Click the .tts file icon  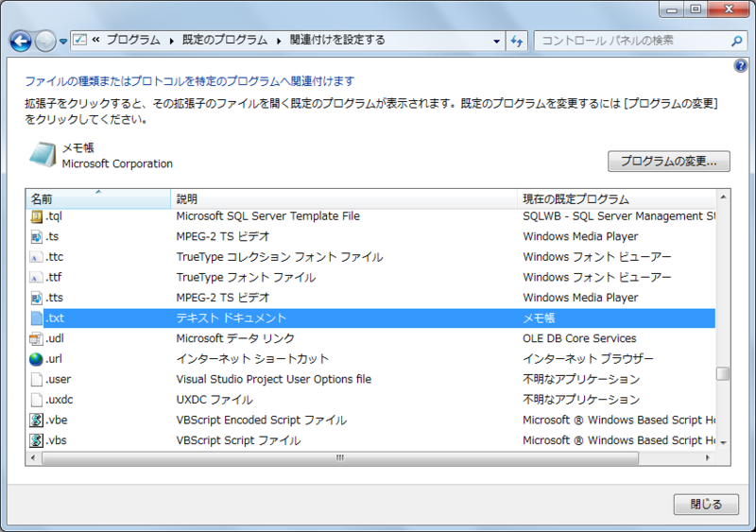click(36, 298)
